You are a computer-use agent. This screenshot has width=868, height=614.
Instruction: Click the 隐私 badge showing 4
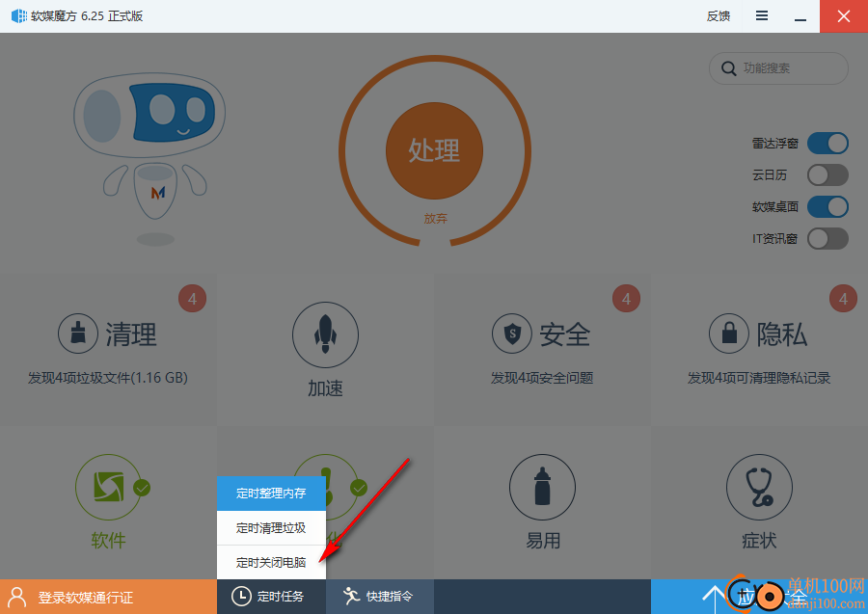(x=843, y=299)
